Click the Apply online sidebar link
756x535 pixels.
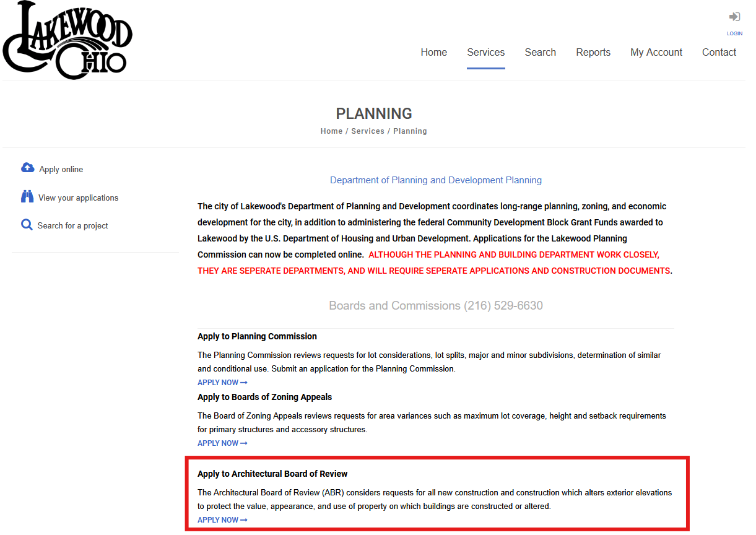(61, 169)
